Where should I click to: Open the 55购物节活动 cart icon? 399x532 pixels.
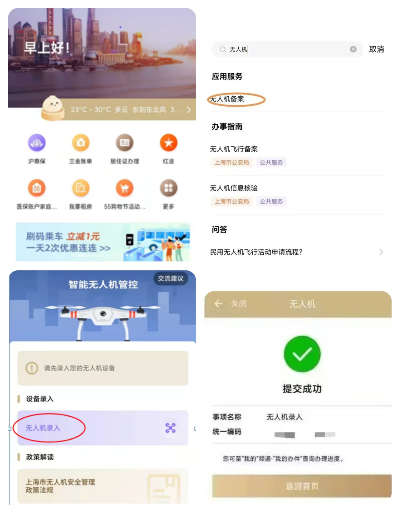(x=124, y=188)
